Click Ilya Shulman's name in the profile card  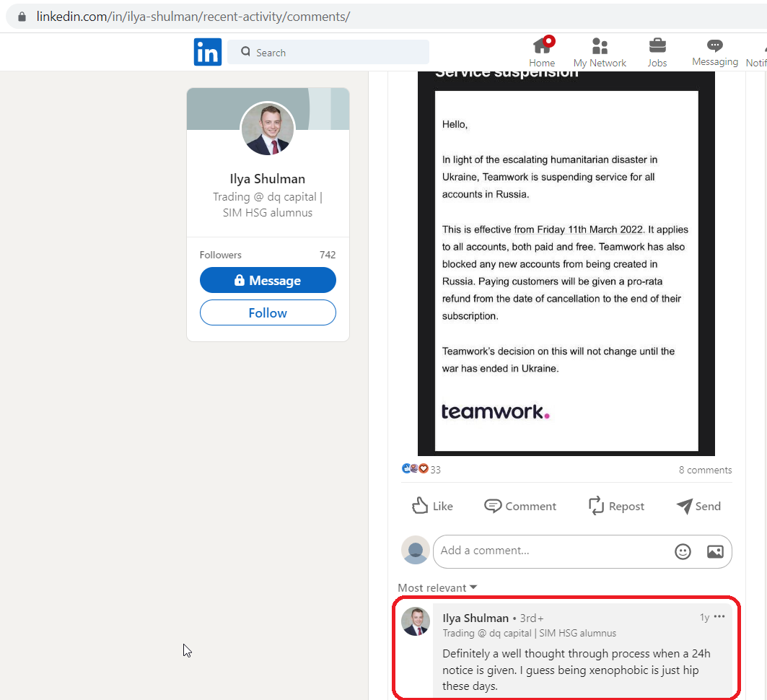(x=268, y=179)
